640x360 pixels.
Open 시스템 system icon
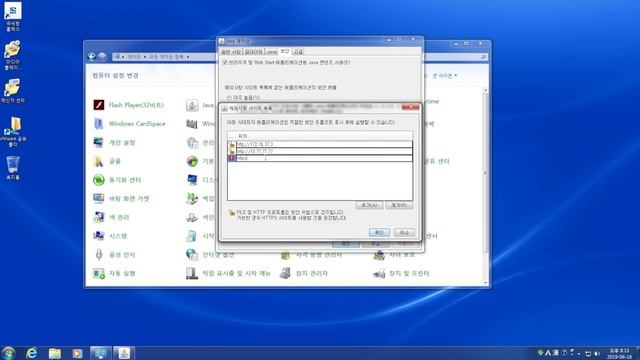98,236
